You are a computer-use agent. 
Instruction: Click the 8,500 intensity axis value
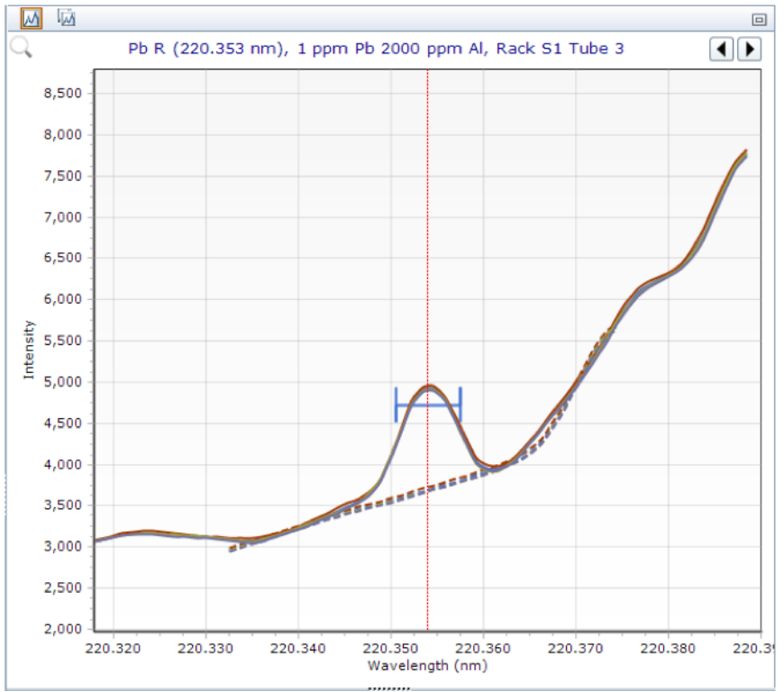62,93
